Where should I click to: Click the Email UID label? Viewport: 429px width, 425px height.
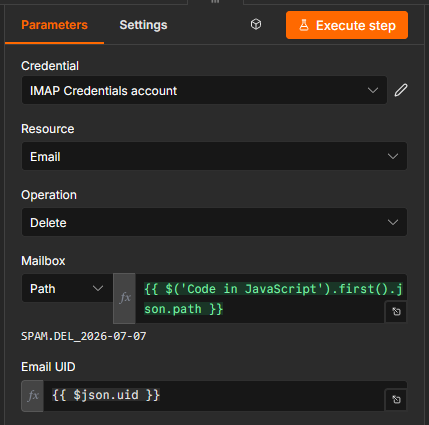(x=48, y=367)
